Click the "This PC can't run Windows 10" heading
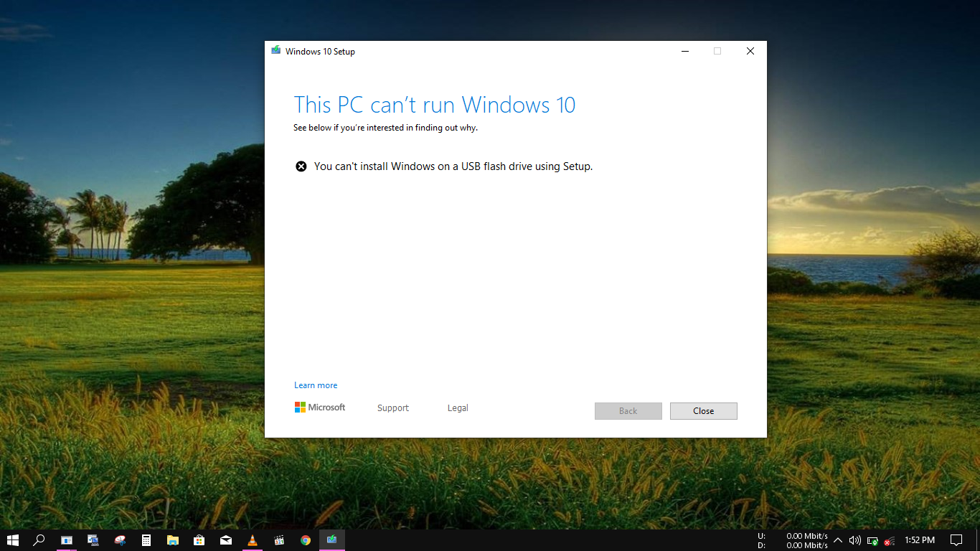Viewport: 980px width, 551px height. [435, 105]
